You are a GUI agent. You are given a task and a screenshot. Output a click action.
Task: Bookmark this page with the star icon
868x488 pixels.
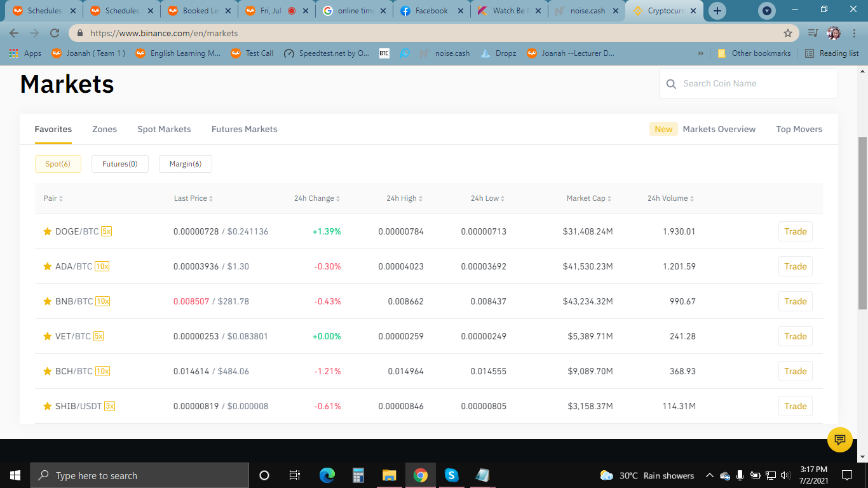click(x=788, y=33)
